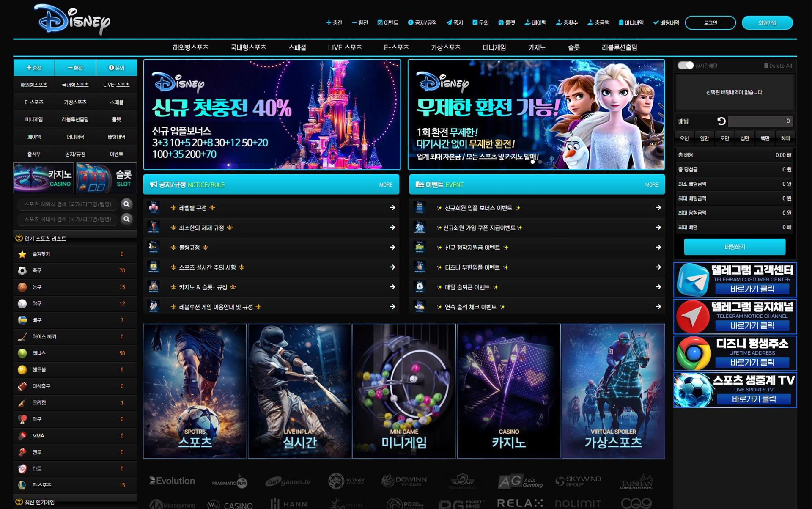This screenshot has width=812, height=509.
Task: Select 야구 baseball in sports list
Action: coord(75,303)
